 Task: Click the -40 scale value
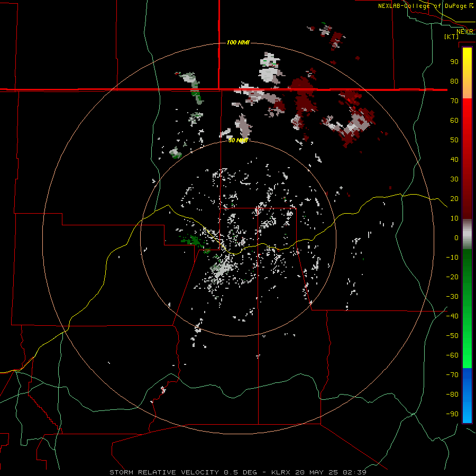click(x=452, y=316)
